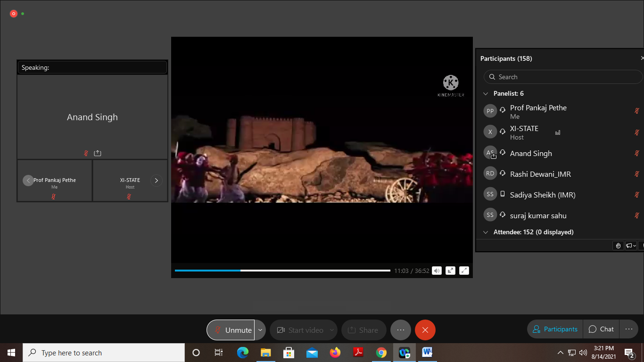Click the sharing icon under Anand Singh video tile
This screenshot has width=644, height=362.
tap(98, 153)
